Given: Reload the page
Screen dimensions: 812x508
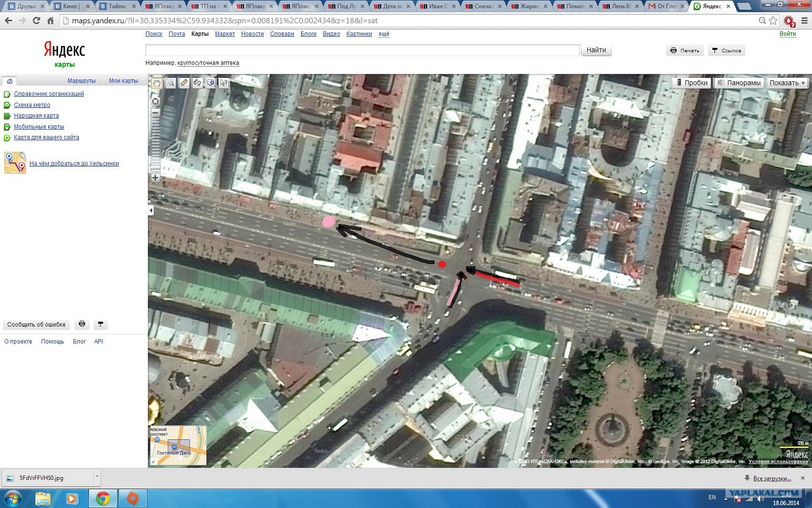Looking at the screenshot, I should pyautogui.click(x=36, y=21).
